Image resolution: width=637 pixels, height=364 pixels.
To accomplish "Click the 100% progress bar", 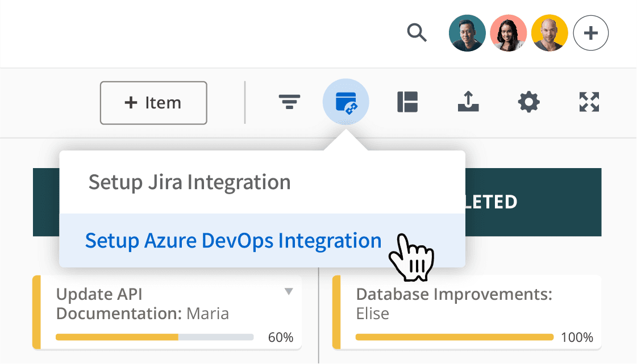I will point(454,337).
